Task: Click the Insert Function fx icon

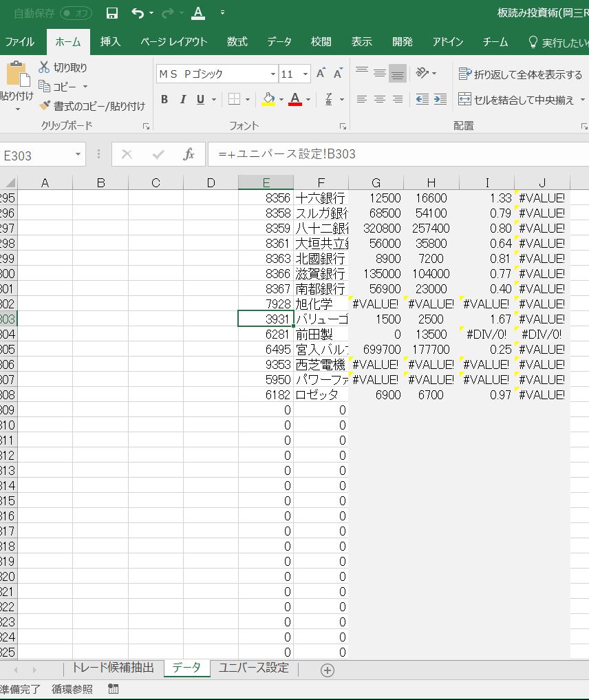Action: [x=189, y=155]
